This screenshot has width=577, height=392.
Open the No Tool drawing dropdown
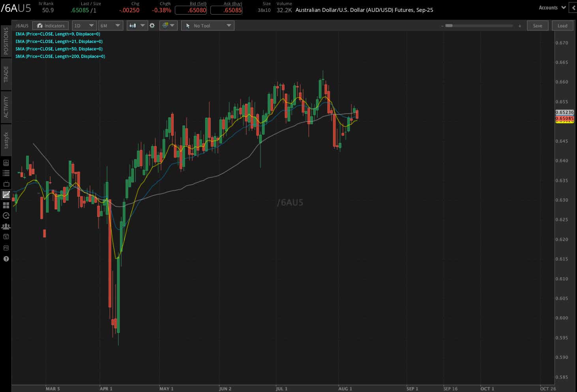pos(207,25)
